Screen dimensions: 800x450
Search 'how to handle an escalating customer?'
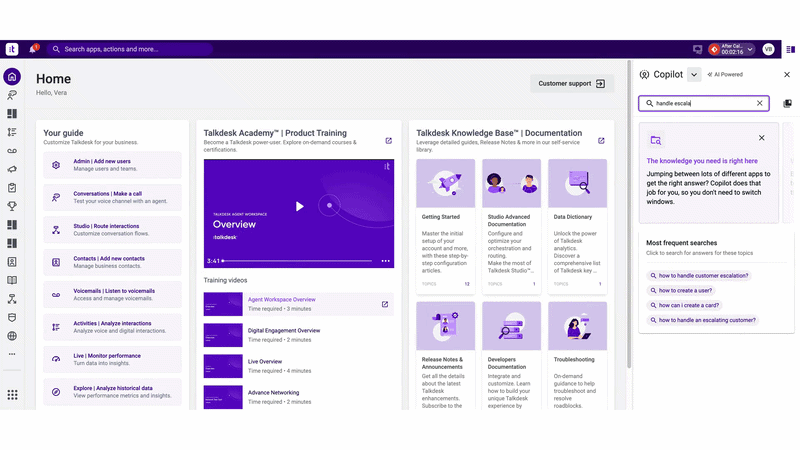coord(703,320)
